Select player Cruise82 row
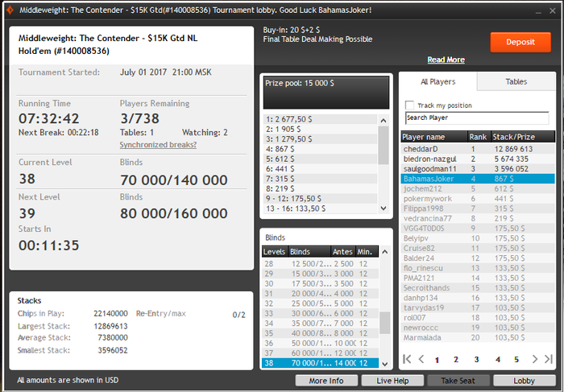This screenshot has width=564, height=392. (x=478, y=248)
